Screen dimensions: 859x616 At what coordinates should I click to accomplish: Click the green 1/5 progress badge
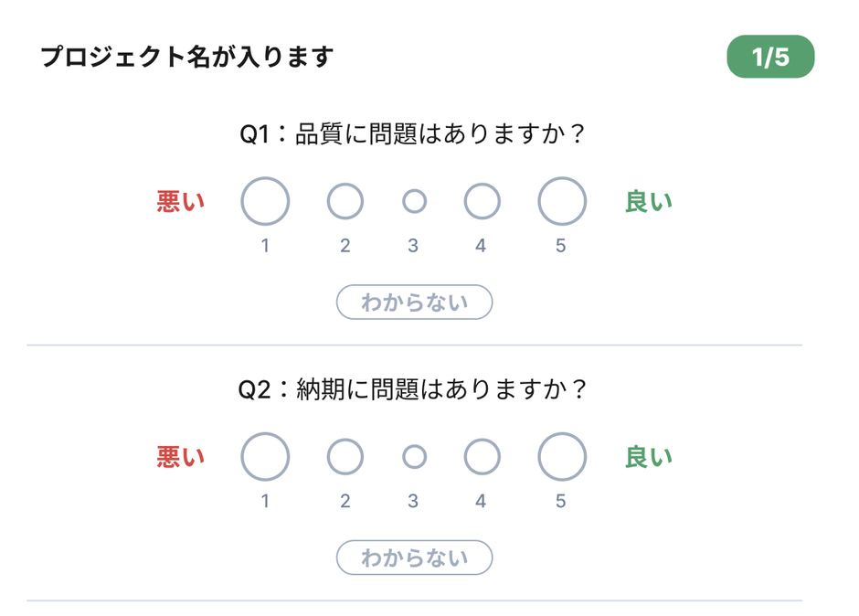[x=771, y=55]
